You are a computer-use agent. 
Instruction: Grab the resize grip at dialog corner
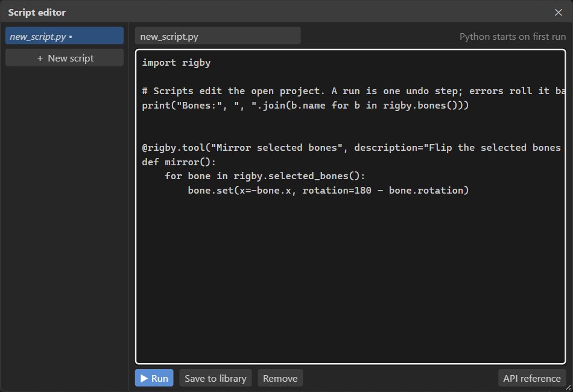coord(569,388)
